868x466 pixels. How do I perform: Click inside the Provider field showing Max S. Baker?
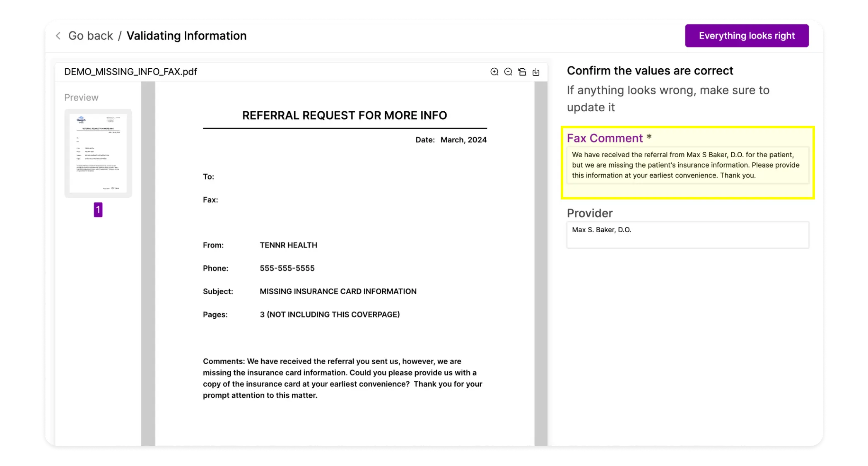(x=687, y=234)
